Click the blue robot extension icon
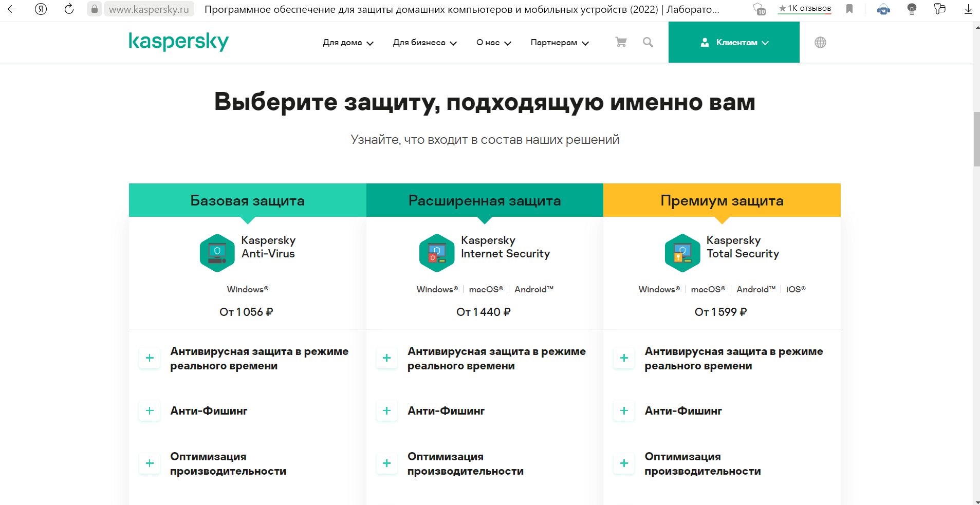 tap(883, 9)
